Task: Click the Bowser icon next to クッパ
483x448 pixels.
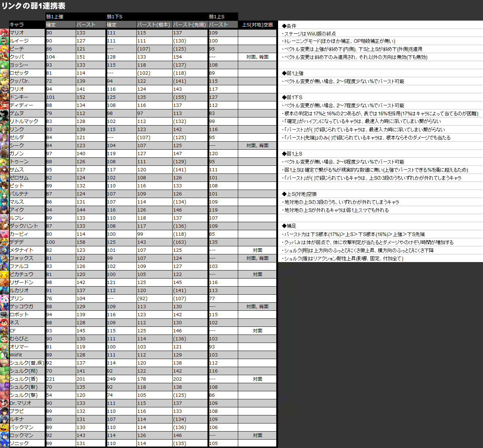Action: point(4,57)
